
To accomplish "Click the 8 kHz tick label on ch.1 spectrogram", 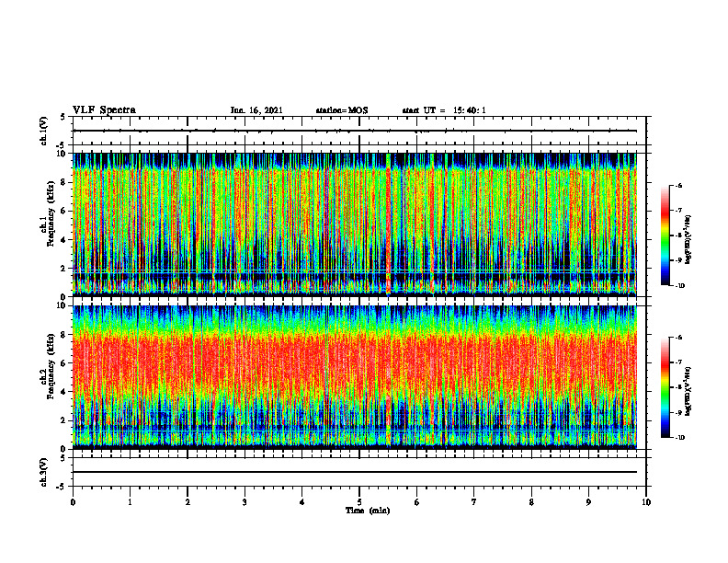I will (65, 182).
